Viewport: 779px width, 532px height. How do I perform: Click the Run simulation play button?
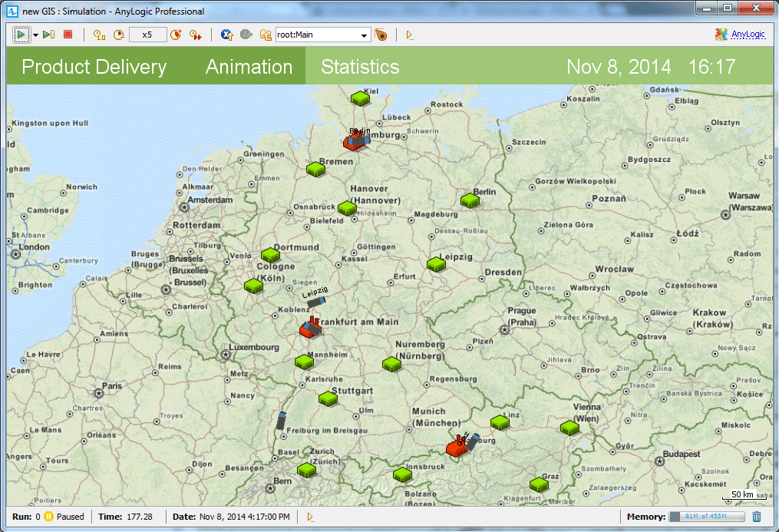[21, 35]
